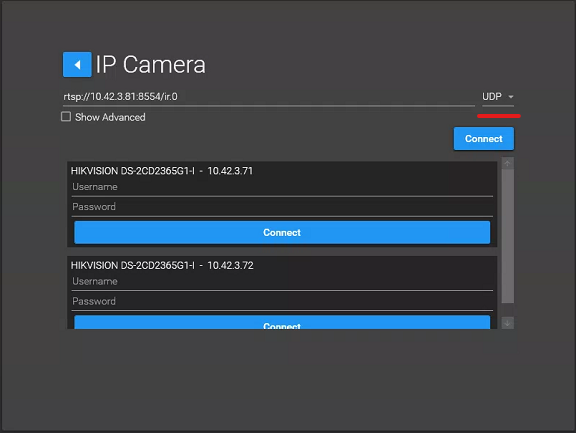Focus the RTSP URL input field
Image resolution: width=576 pixels, height=433 pixels.
(x=269, y=97)
